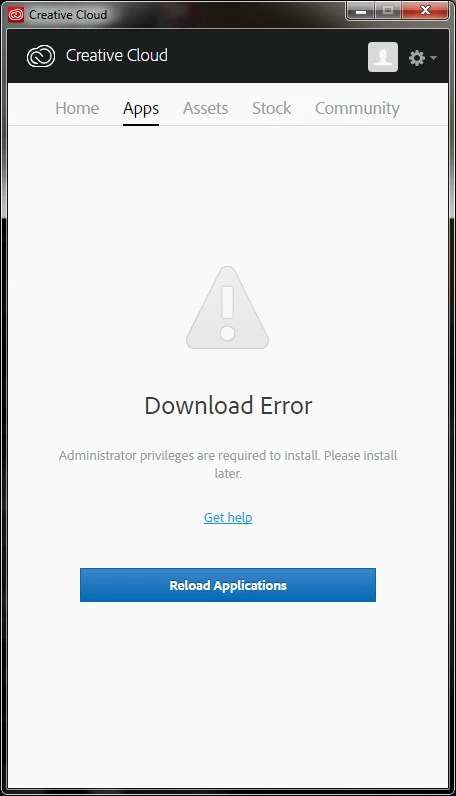Close the Creative Cloud window
Image resolution: width=456 pixels, height=796 pixels.
(x=426, y=11)
